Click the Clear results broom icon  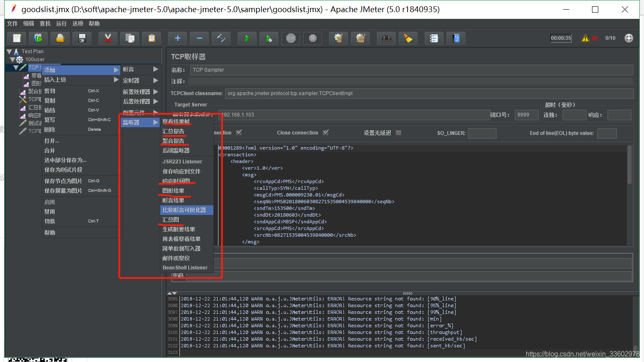click(338, 38)
